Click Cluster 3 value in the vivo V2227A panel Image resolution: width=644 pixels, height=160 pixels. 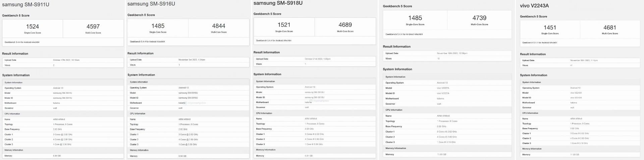[x=446, y=142]
